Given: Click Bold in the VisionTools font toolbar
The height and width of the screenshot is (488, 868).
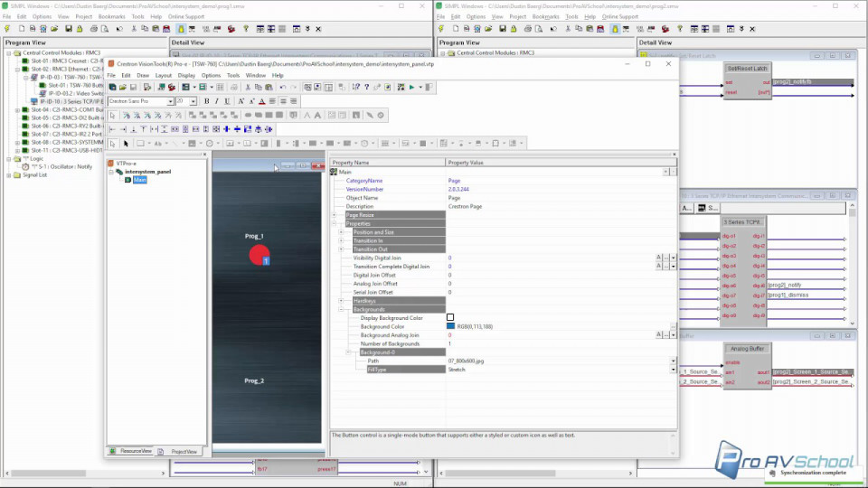Looking at the screenshot, I should pyautogui.click(x=206, y=101).
